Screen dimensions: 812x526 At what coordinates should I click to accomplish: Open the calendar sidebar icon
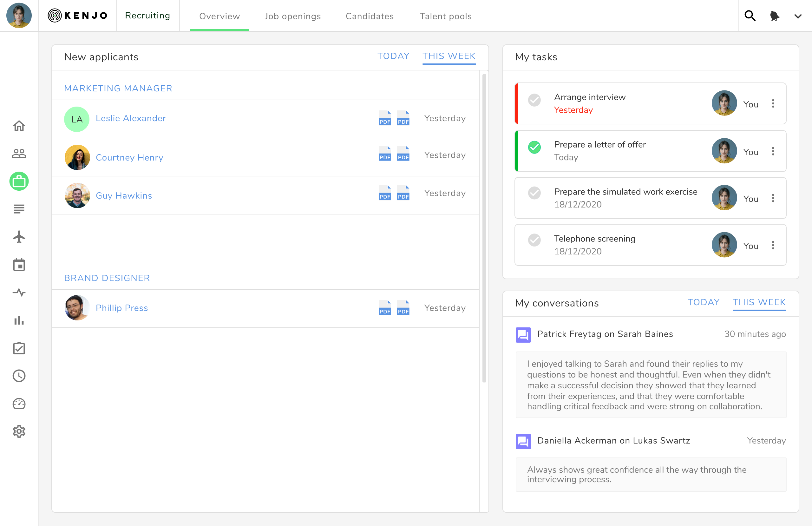coord(19,265)
